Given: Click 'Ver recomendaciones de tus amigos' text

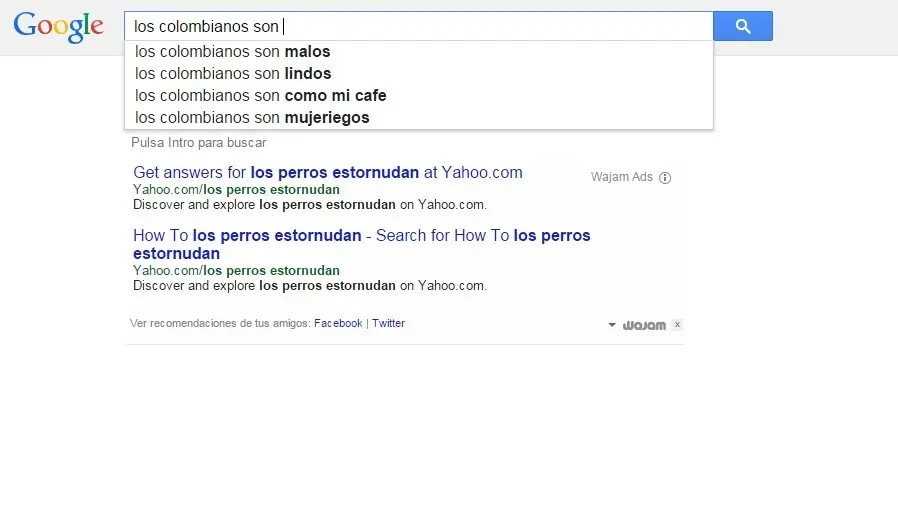Looking at the screenshot, I should (219, 324).
